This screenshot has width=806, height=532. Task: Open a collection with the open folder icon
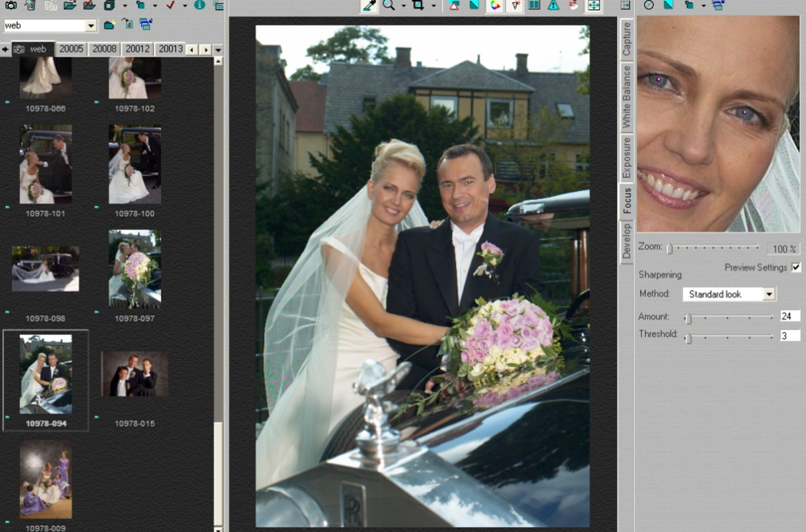pos(71,5)
